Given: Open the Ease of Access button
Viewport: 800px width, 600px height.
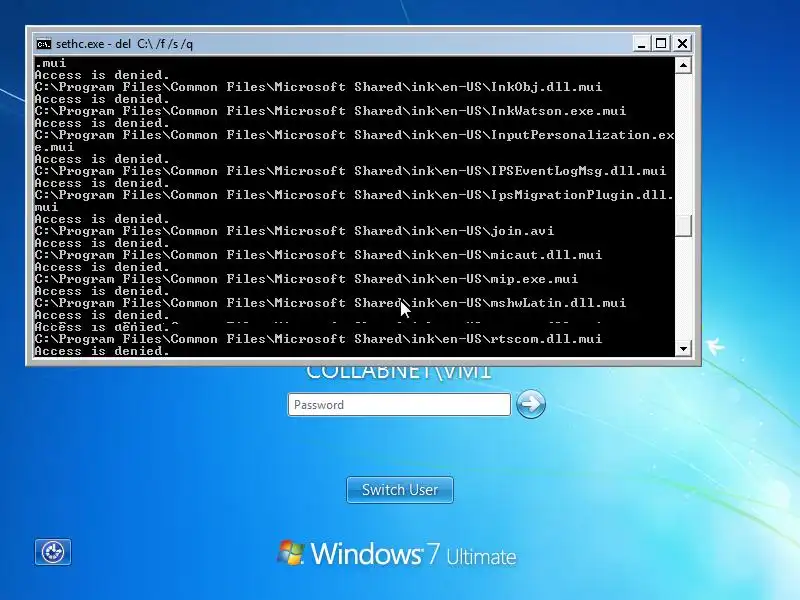Looking at the screenshot, I should click(53, 552).
